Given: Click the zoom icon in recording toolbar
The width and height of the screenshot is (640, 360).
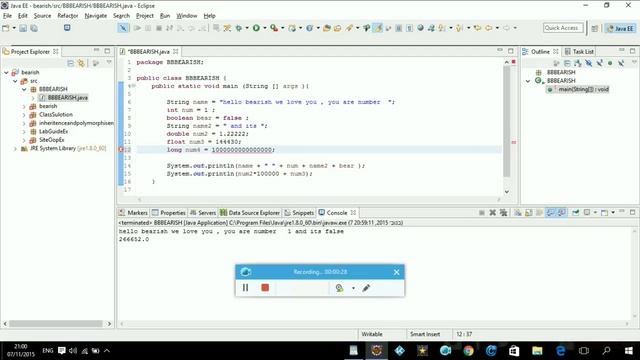Looking at the screenshot, I should coord(339,288).
